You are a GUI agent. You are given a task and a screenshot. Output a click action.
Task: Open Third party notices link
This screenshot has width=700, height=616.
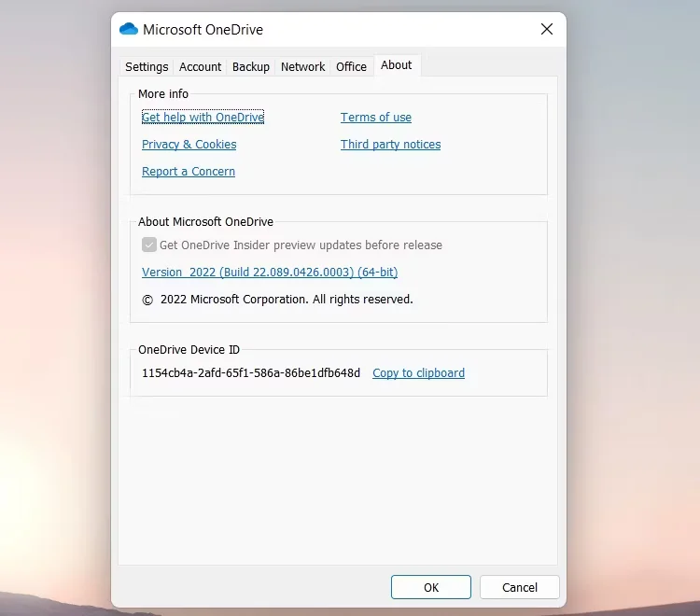[391, 144]
